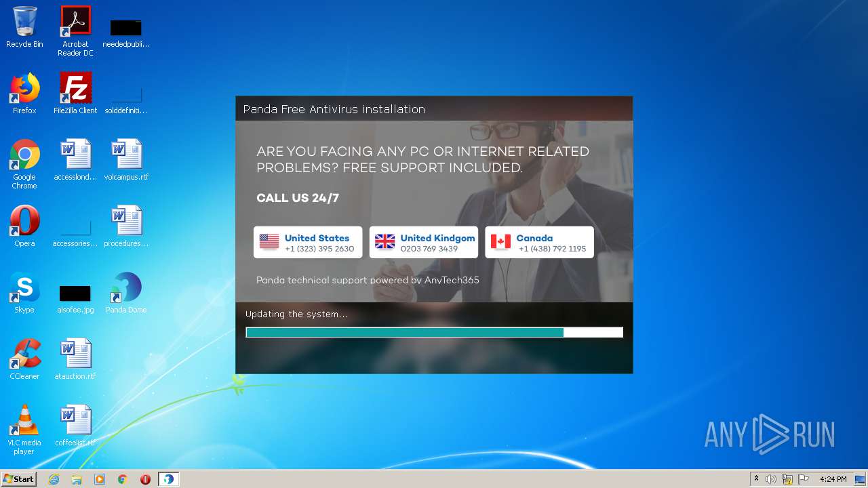Open the volume control tray icon
This screenshot has height=488, width=868.
coord(771,479)
